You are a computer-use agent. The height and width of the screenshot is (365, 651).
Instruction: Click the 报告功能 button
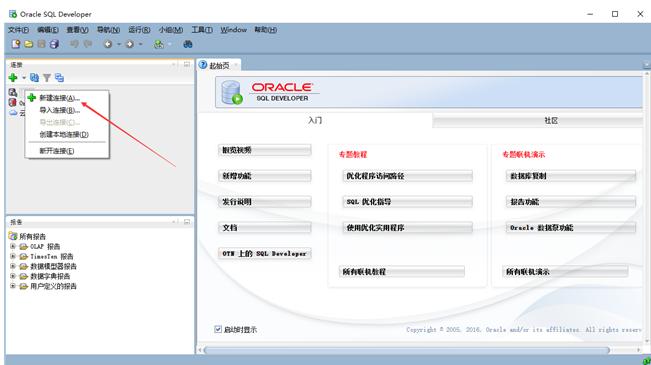pyautogui.click(x=570, y=202)
